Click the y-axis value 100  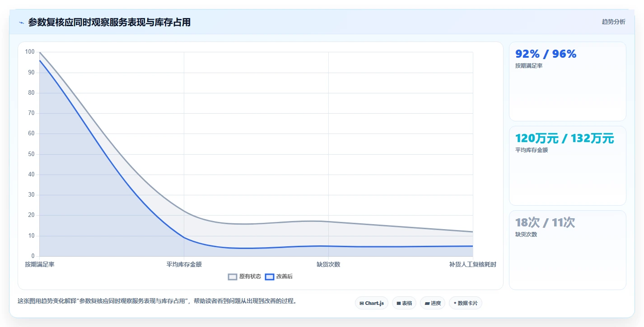(x=30, y=52)
